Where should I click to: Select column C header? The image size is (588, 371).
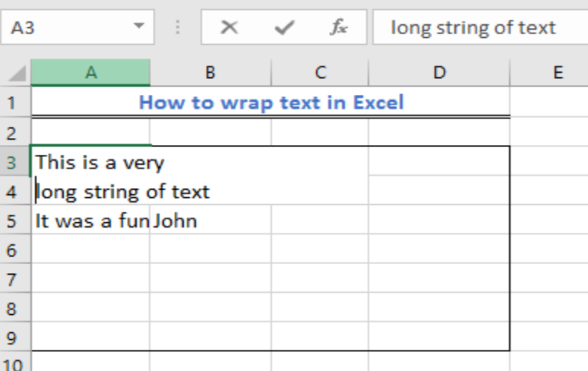[320, 72]
